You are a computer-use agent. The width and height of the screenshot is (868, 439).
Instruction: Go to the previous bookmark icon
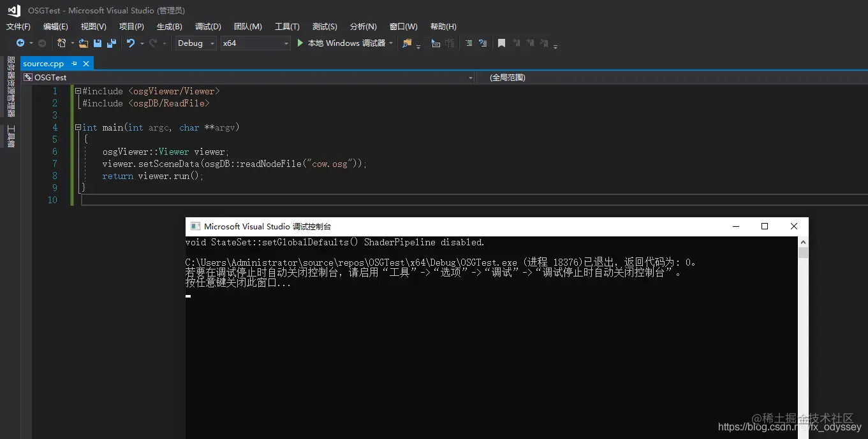pos(516,43)
